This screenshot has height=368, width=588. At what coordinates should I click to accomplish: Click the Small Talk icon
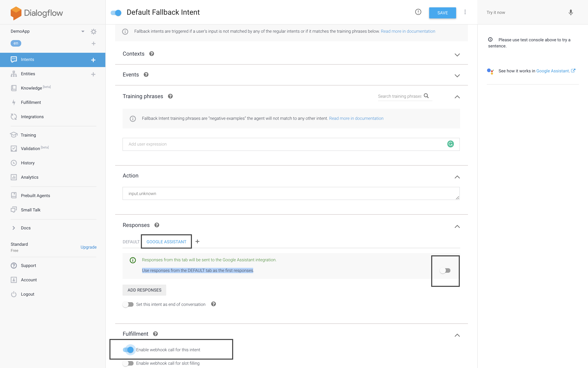pos(14,210)
